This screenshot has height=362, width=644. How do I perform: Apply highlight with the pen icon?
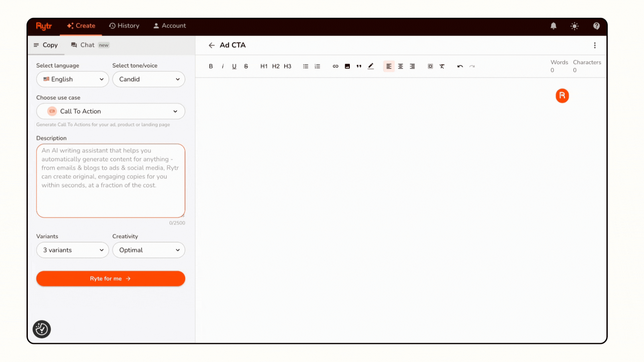(371, 66)
